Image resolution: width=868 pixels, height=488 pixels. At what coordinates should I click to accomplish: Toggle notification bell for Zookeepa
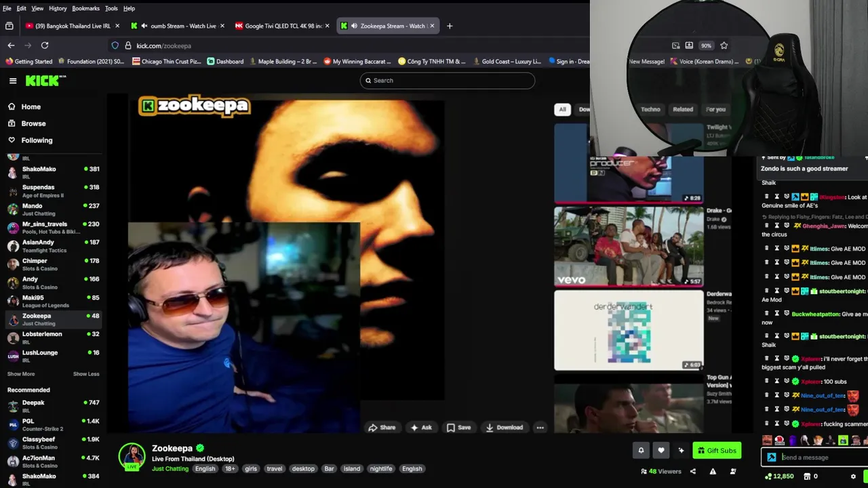(641, 450)
